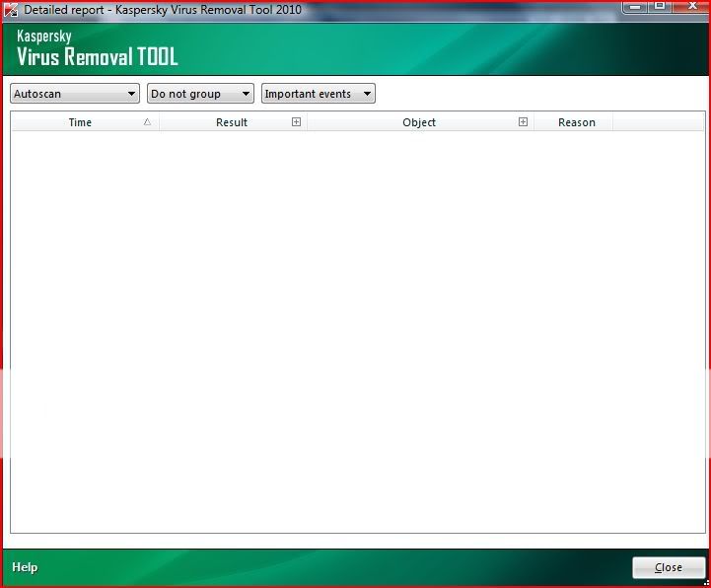Sort by the Time column header
Image resolution: width=711 pixels, height=588 pixels.
pos(85,122)
